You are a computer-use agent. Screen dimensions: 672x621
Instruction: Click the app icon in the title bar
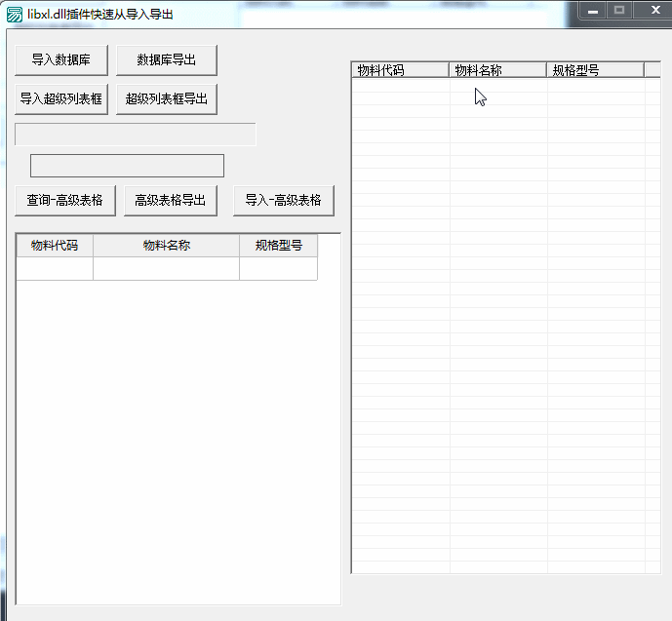pos(15,15)
